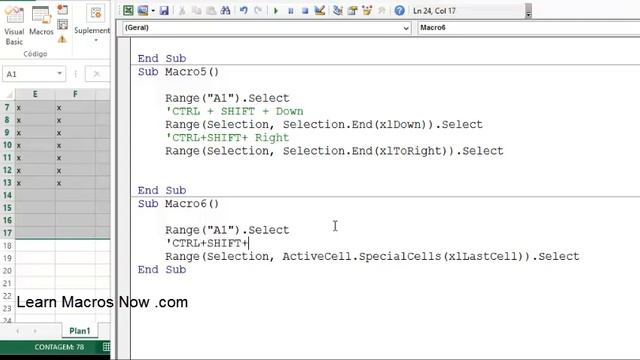Click the 'CTRL + SHIFT + Down comment
Screen dimensions: 640x360
coord(234,111)
